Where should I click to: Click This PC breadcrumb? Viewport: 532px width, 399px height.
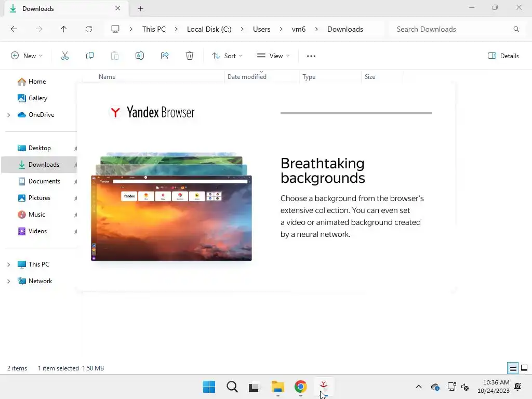pyautogui.click(x=154, y=29)
